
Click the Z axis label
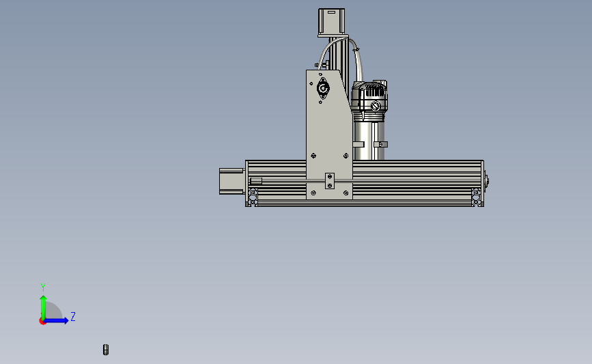click(x=73, y=316)
